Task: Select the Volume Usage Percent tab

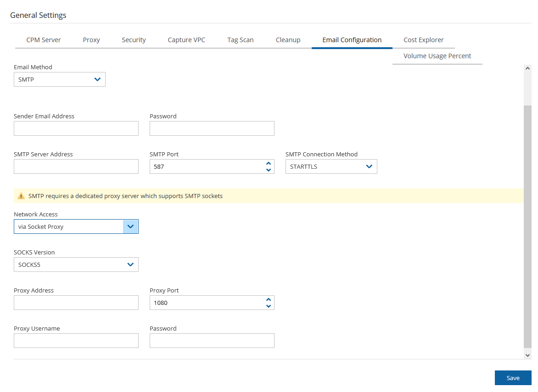Action: tap(437, 56)
